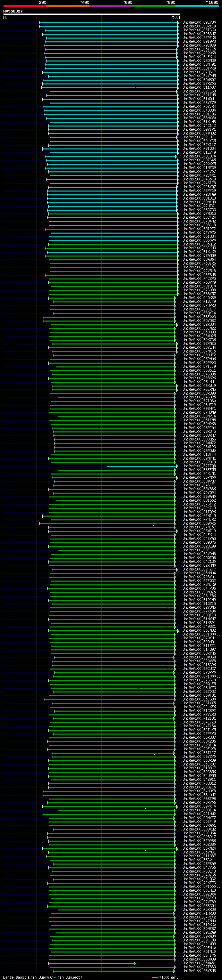Click the UniRef100_B5IPT2 label
The width and height of the screenshot is (222, 980).
click(199, 229)
